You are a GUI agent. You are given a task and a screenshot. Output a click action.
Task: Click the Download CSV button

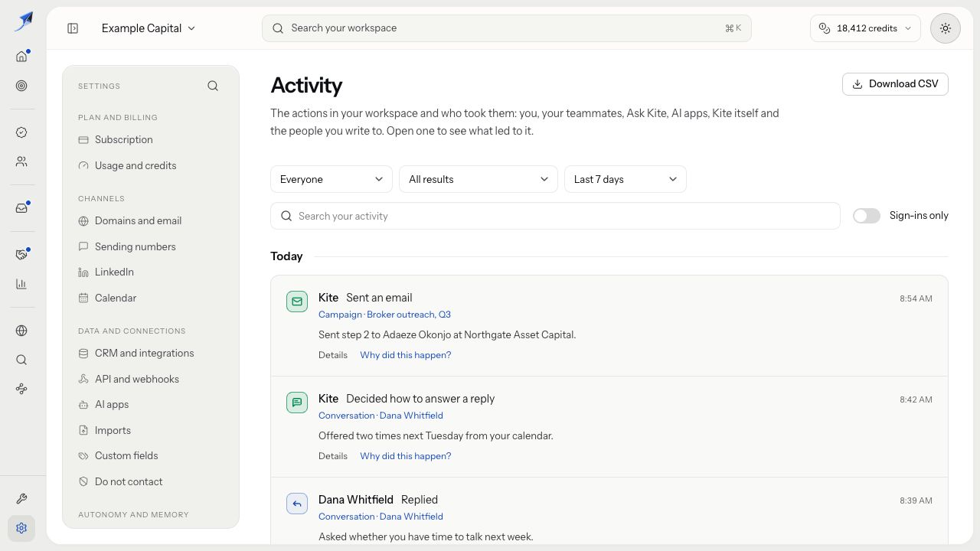895,84
